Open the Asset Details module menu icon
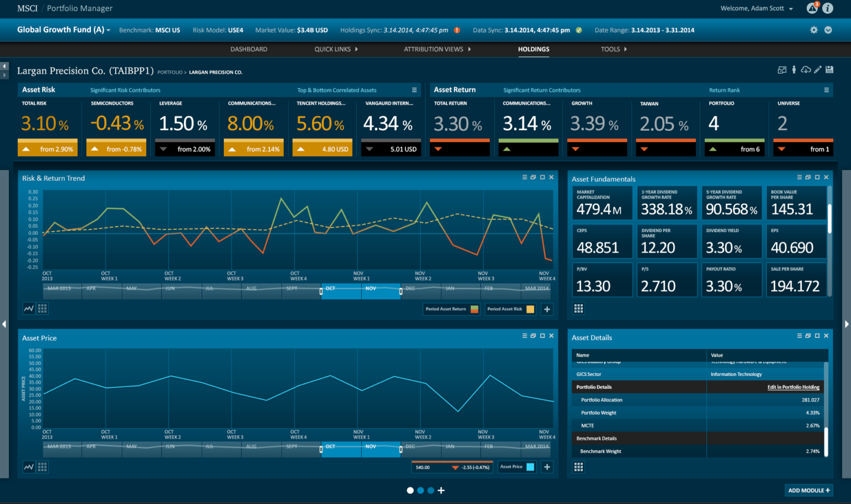This screenshot has height=504, width=851. click(x=799, y=336)
